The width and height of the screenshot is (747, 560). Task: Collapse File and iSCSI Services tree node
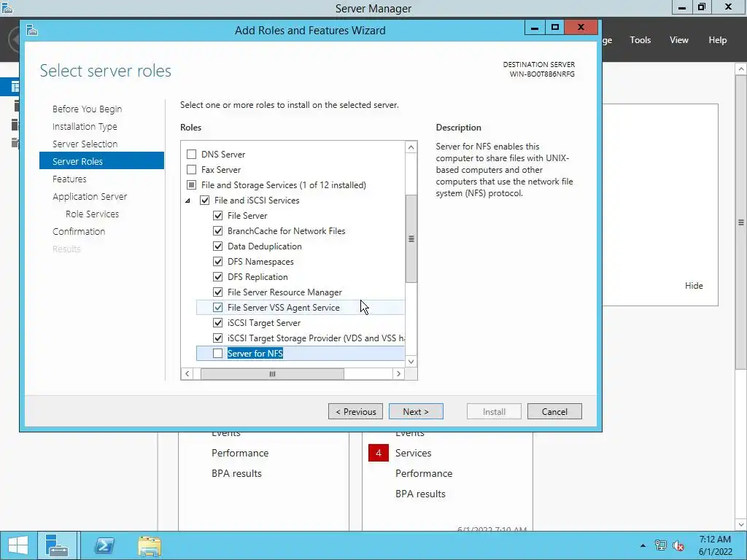click(187, 201)
